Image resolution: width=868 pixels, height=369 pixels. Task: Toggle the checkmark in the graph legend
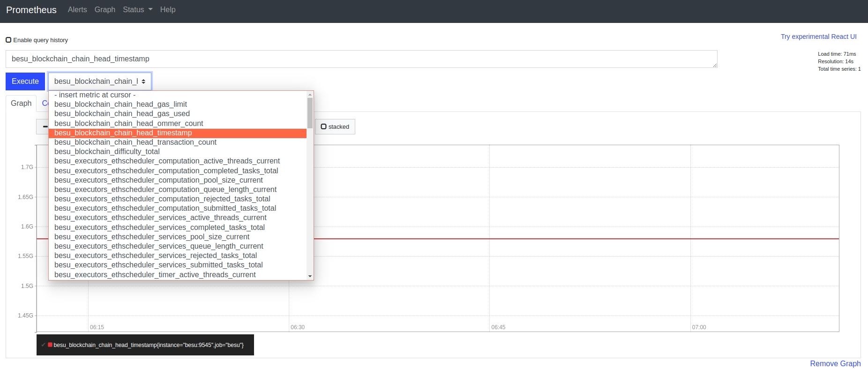(43, 345)
